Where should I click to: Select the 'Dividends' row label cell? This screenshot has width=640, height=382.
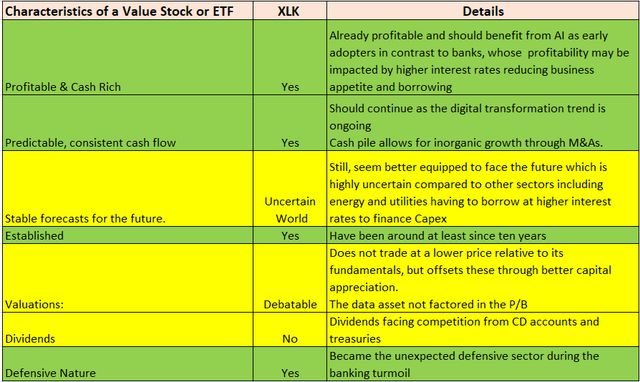128,330
